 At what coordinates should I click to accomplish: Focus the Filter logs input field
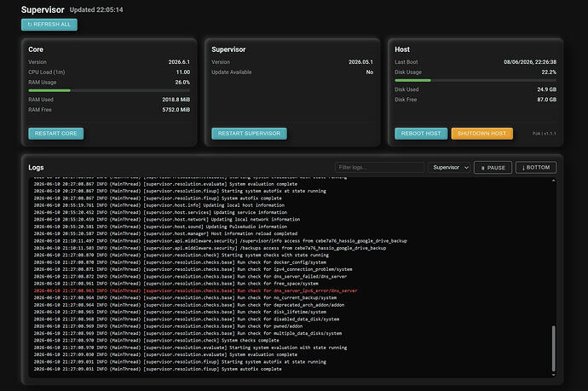click(x=379, y=167)
